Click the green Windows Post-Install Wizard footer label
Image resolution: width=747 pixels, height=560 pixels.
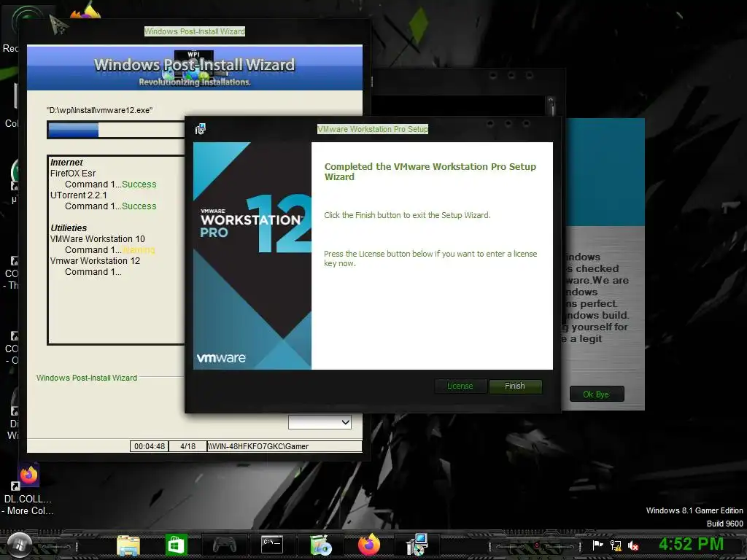87,378
